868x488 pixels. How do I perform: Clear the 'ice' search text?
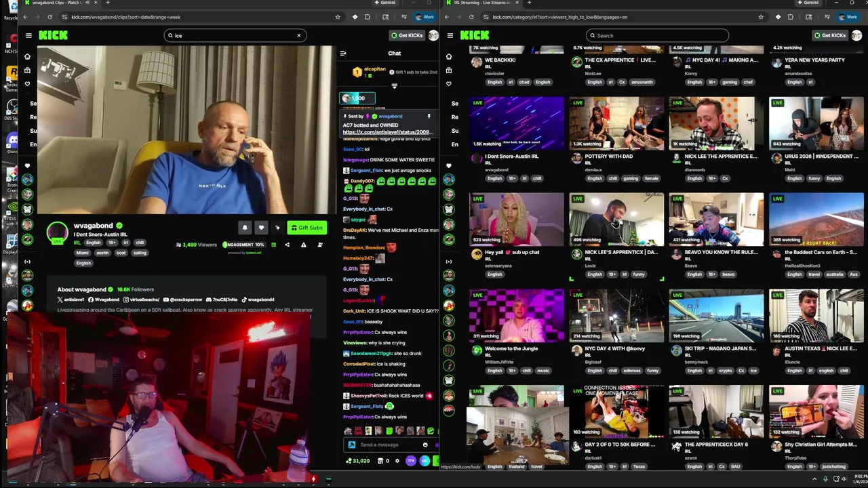pos(298,35)
